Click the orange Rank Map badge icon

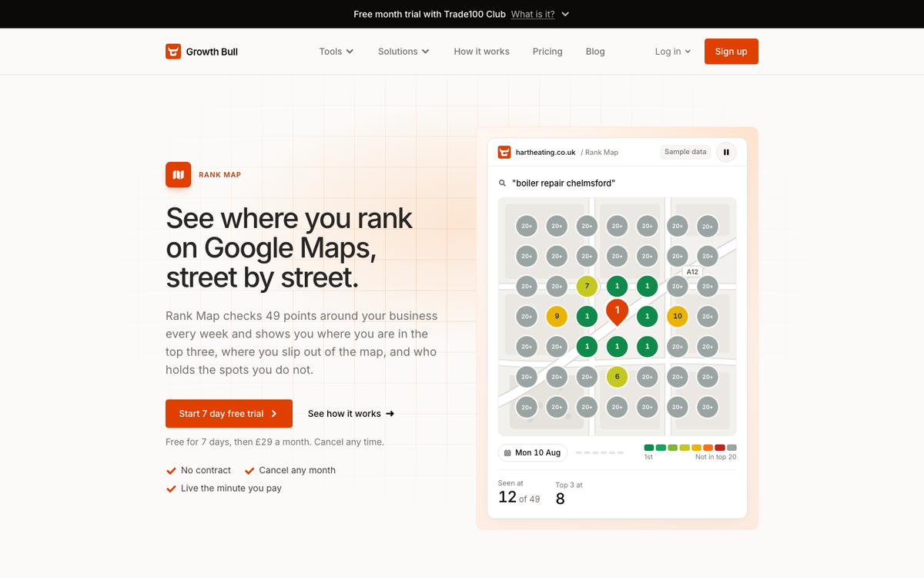[x=179, y=175]
